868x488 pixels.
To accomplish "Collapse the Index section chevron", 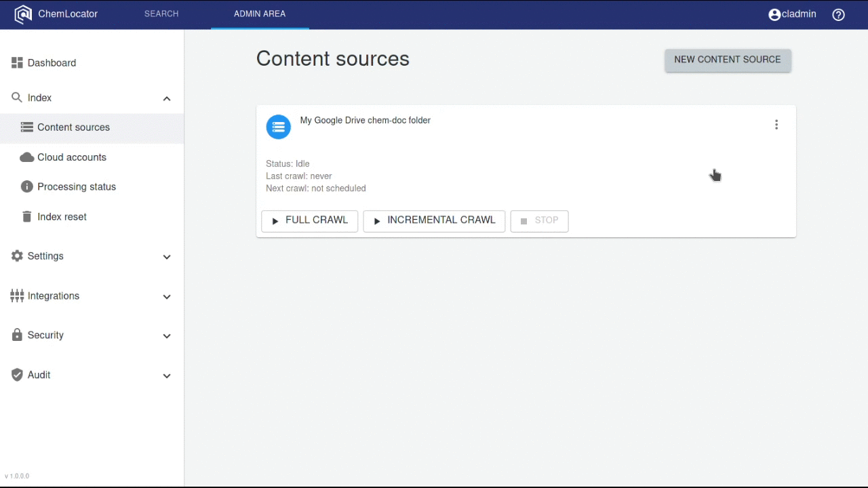I will [167, 98].
